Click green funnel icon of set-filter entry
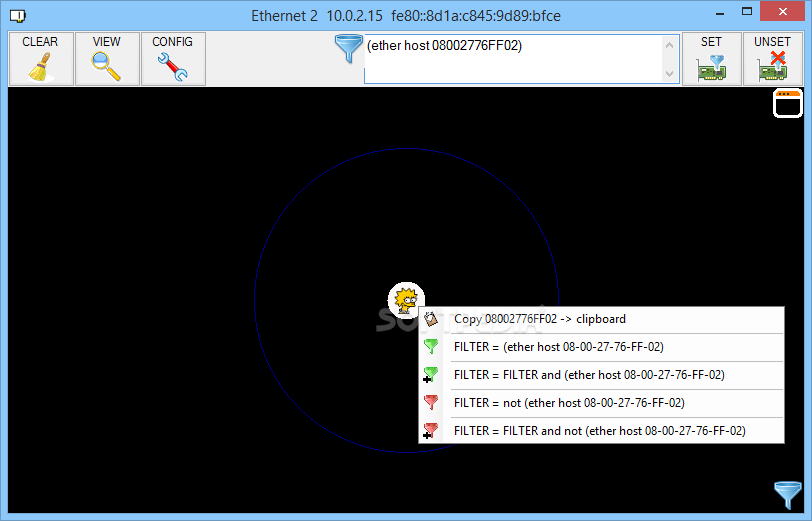 [x=431, y=346]
